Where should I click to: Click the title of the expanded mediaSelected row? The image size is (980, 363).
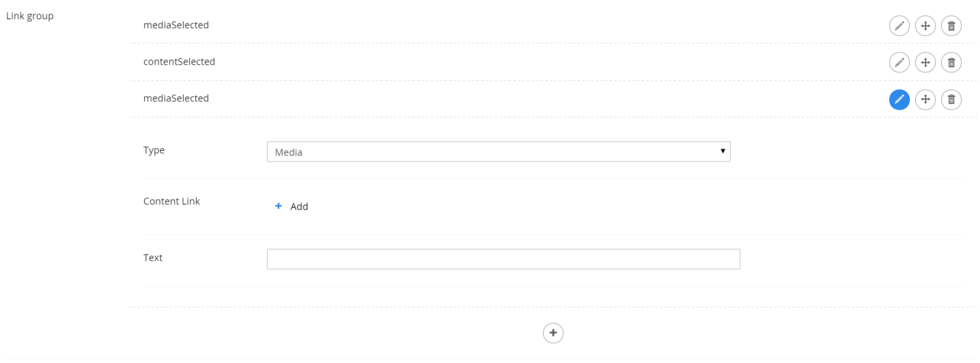(176, 98)
